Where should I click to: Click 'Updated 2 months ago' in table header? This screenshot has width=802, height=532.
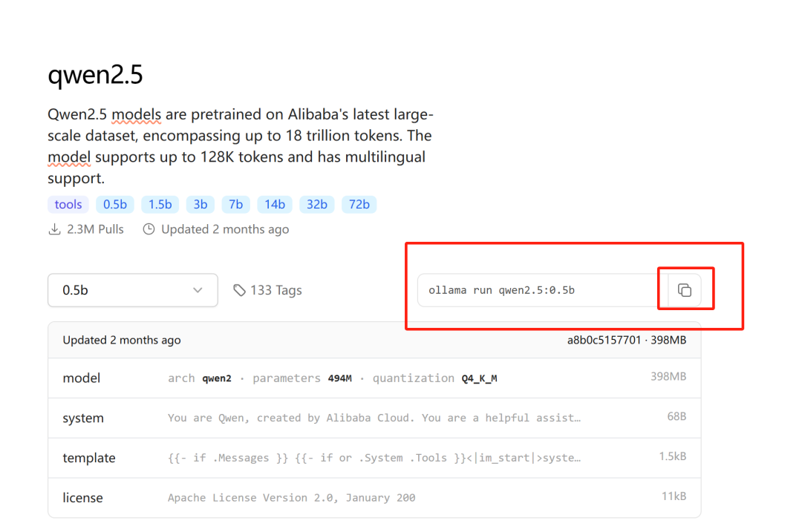pyautogui.click(x=122, y=340)
